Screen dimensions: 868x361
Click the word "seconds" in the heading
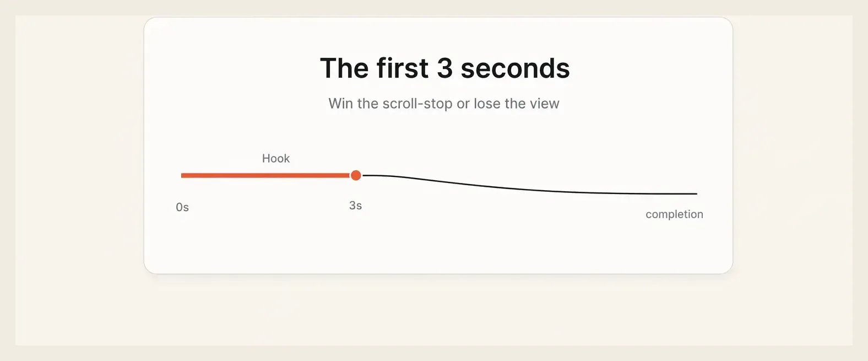point(515,68)
